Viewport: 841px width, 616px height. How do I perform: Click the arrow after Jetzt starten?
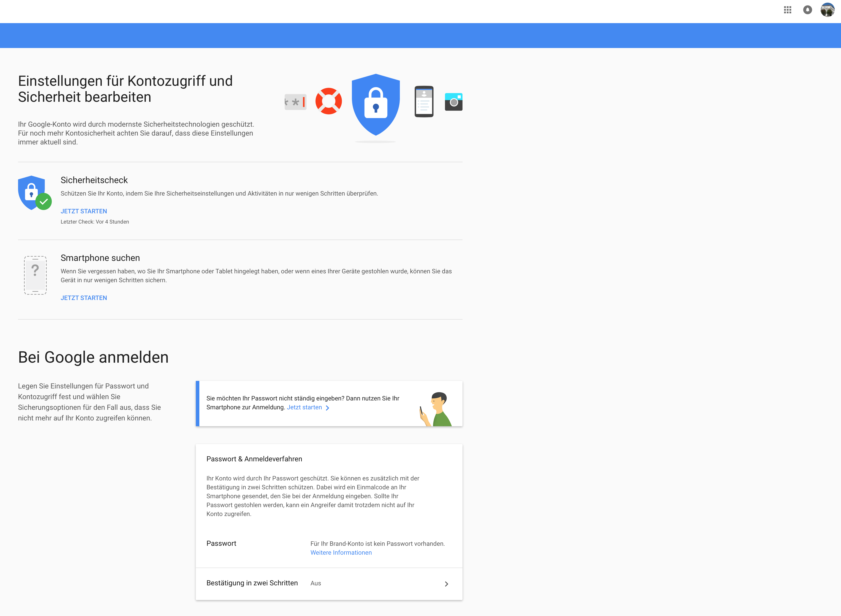coord(327,408)
